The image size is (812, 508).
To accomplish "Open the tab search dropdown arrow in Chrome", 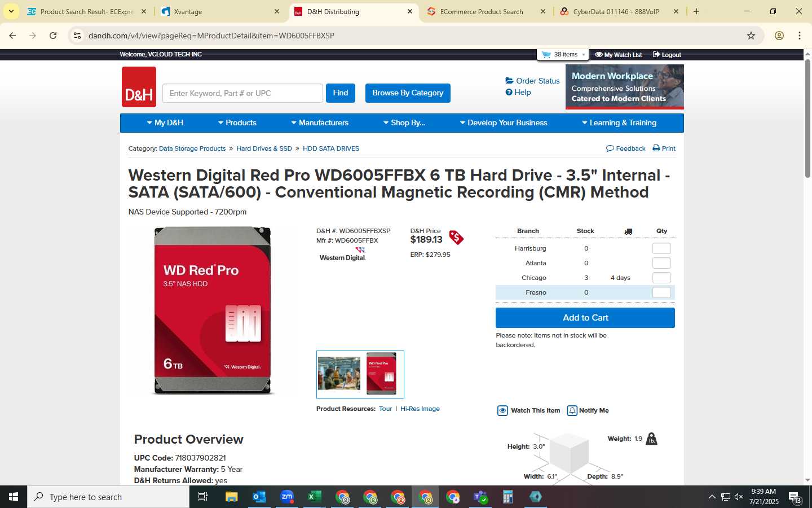I will coord(11,11).
